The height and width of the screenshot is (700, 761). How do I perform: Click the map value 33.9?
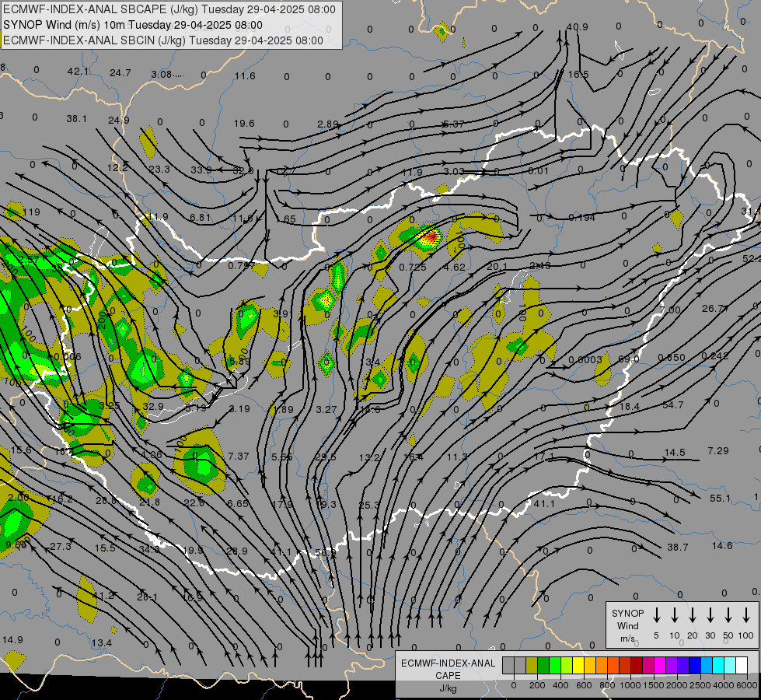201,170
